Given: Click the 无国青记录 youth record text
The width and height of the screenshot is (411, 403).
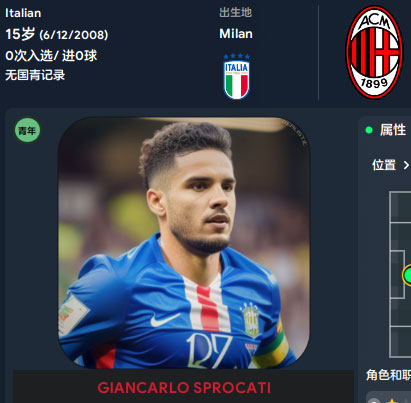Looking at the screenshot, I should (x=35, y=75).
